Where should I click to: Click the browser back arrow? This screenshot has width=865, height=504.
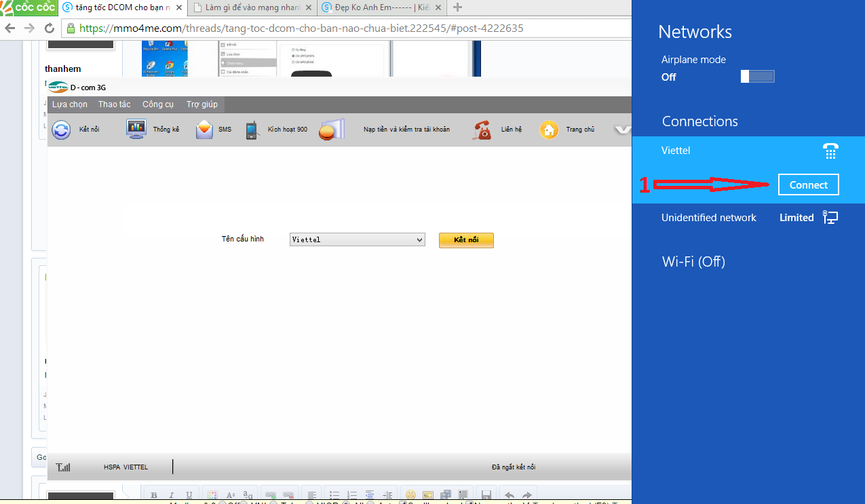tap(10, 28)
